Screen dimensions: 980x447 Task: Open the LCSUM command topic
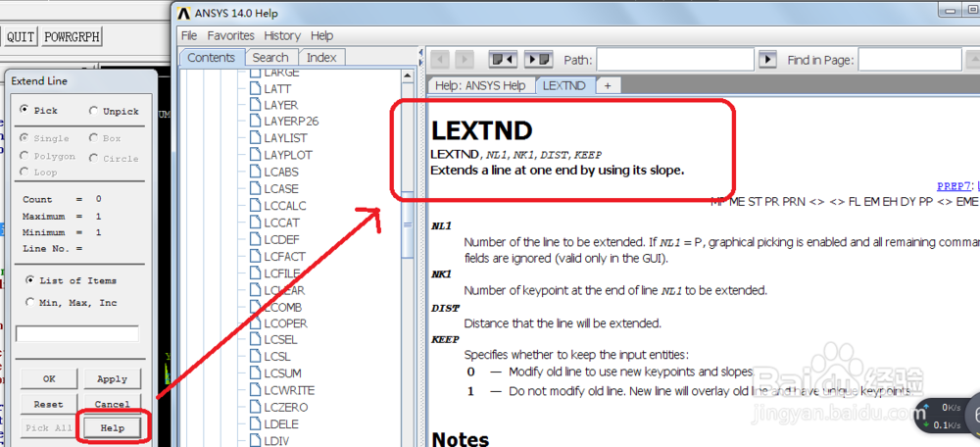282,373
